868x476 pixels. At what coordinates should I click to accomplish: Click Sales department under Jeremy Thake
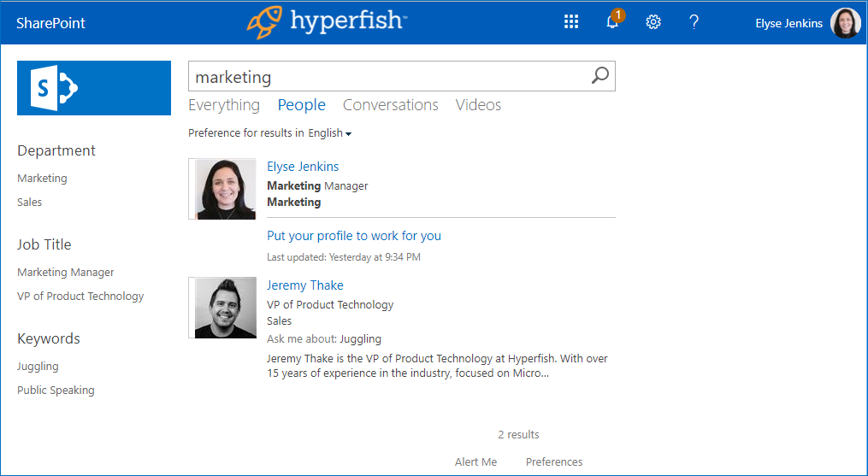click(279, 321)
